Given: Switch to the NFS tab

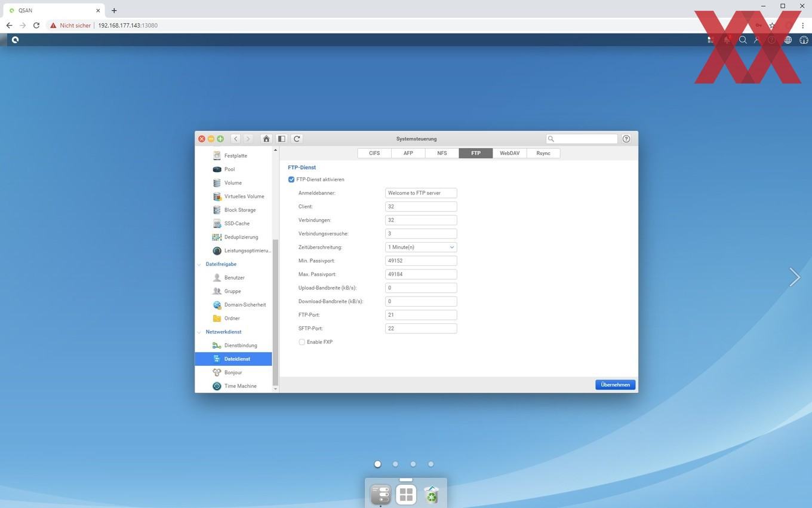Looking at the screenshot, I should (x=442, y=153).
